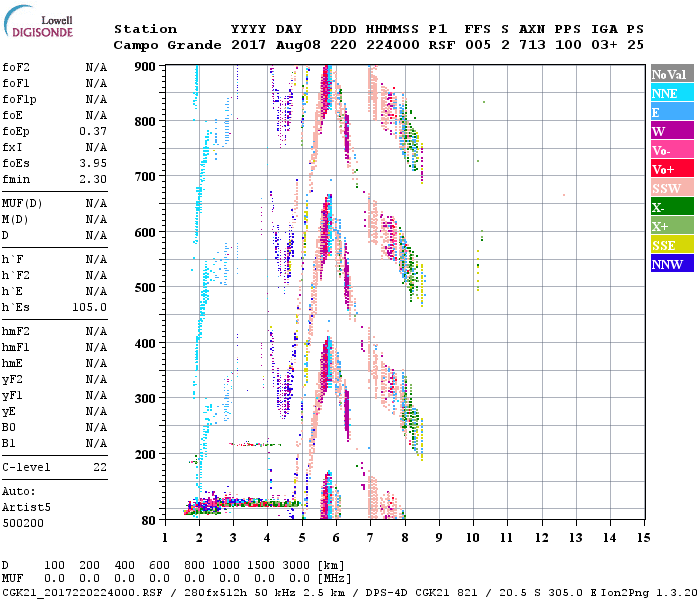This screenshot has width=700, height=600.
Task: Click the Campo Grande station name
Action: pyautogui.click(x=167, y=45)
